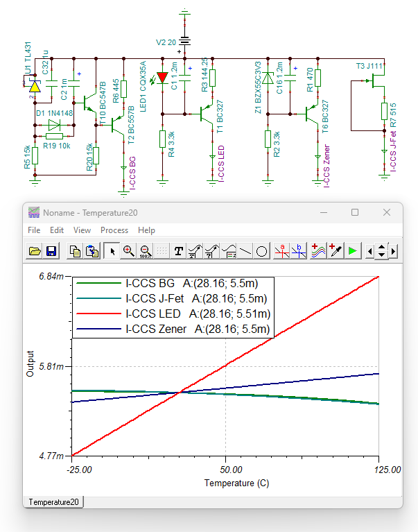Run the analysis with green play button
Screen dimensions: 418x532
pos(353,251)
